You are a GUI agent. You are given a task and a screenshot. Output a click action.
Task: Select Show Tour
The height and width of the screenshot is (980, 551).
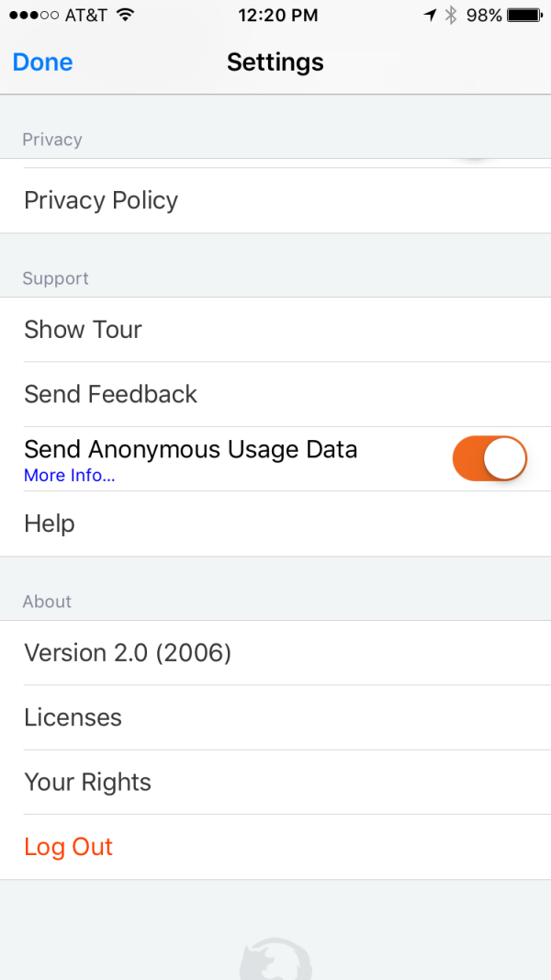click(x=83, y=329)
